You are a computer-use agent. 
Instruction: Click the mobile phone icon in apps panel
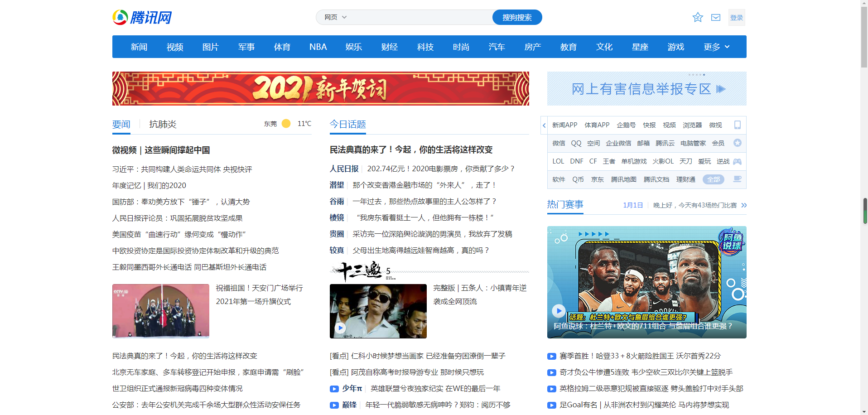point(737,125)
